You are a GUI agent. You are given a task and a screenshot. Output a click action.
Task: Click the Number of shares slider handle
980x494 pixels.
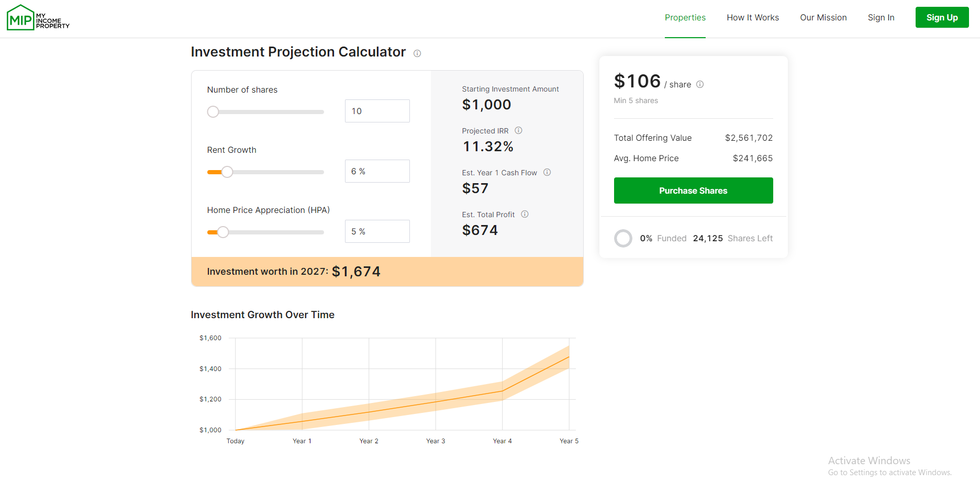213,112
